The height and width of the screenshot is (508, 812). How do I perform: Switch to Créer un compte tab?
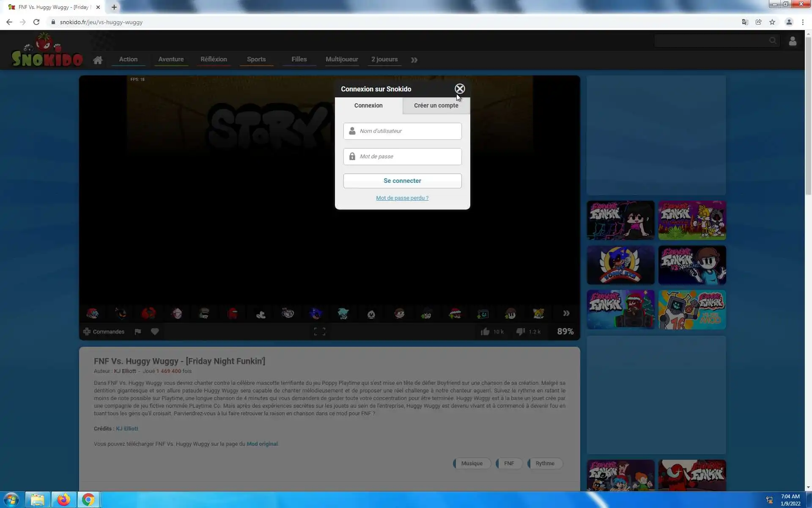coord(436,105)
